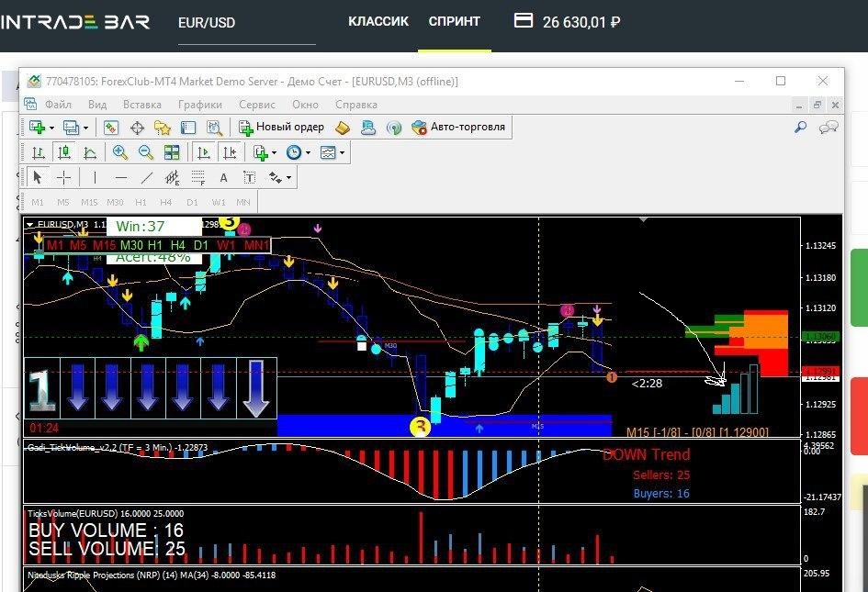Image resolution: width=868 pixels, height=592 pixels.
Task: Open the tile windows grid icon
Action: pyautogui.click(x=172, y=152)
